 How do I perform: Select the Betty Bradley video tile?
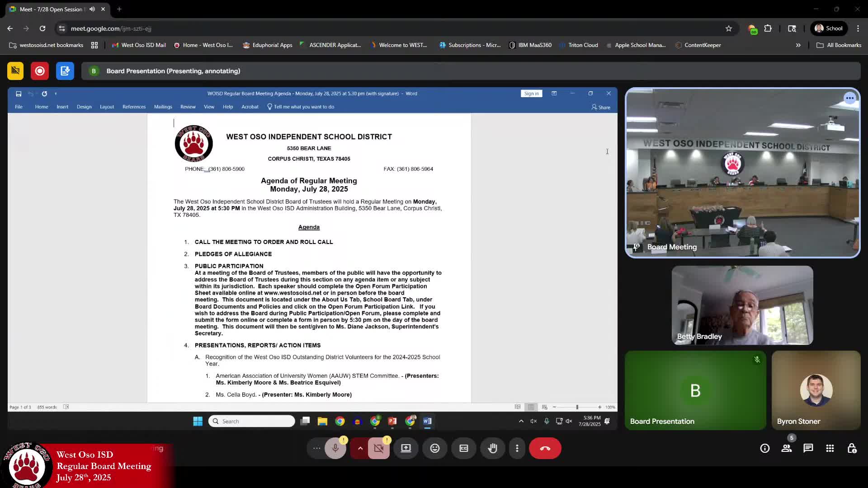tap(742, 305)
